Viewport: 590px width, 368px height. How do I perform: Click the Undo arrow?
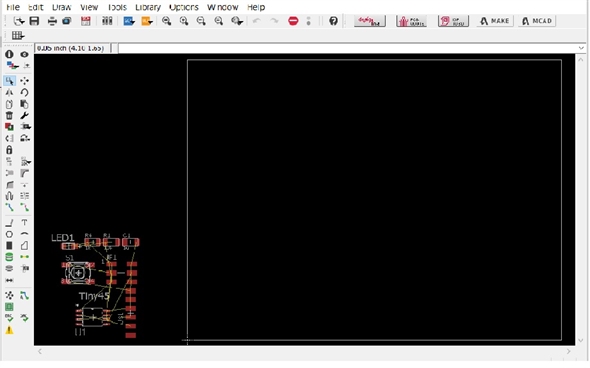click(x=257, y=21)
